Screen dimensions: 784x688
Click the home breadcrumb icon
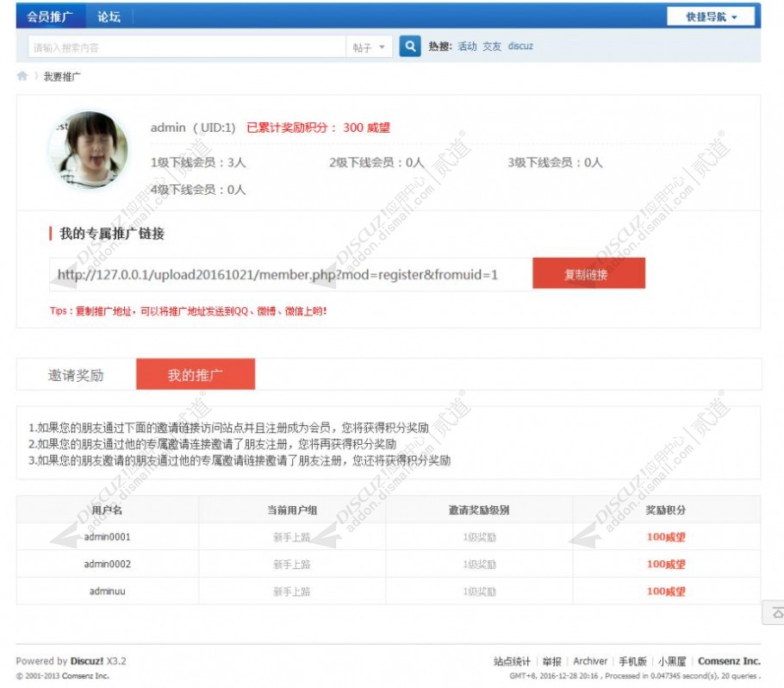tap(22, 77)
